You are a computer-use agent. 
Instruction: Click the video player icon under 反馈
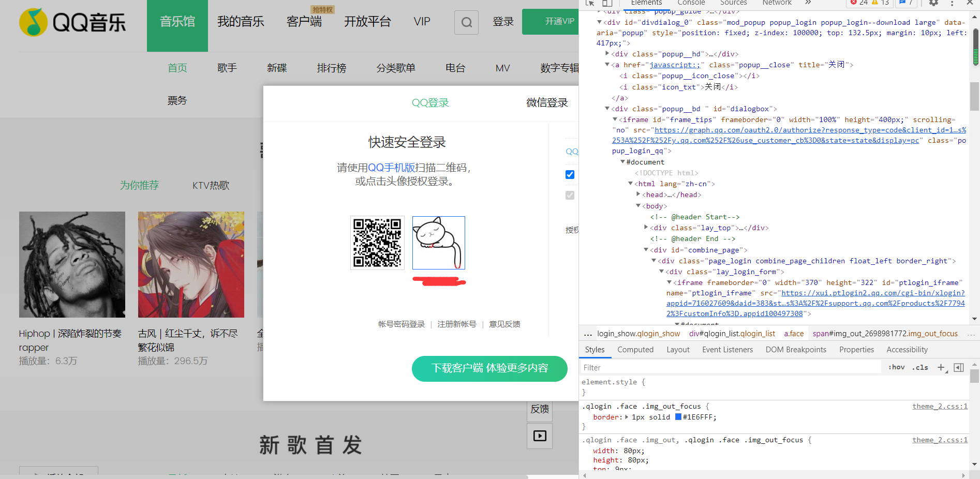tap(540, 436)
